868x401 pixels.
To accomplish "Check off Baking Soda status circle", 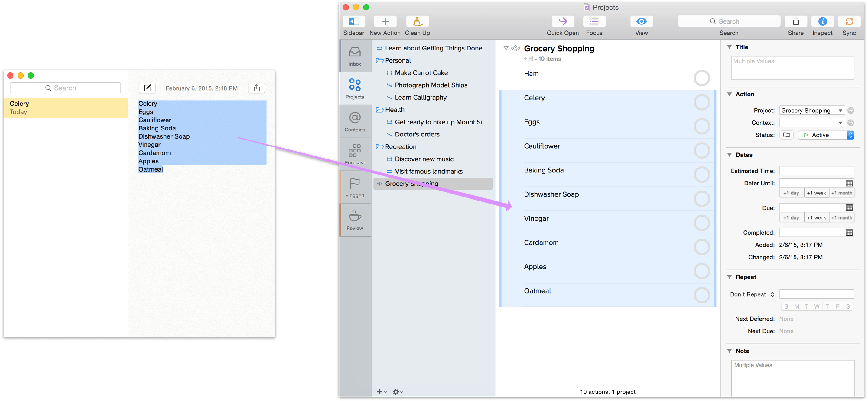I will point(701,175).
